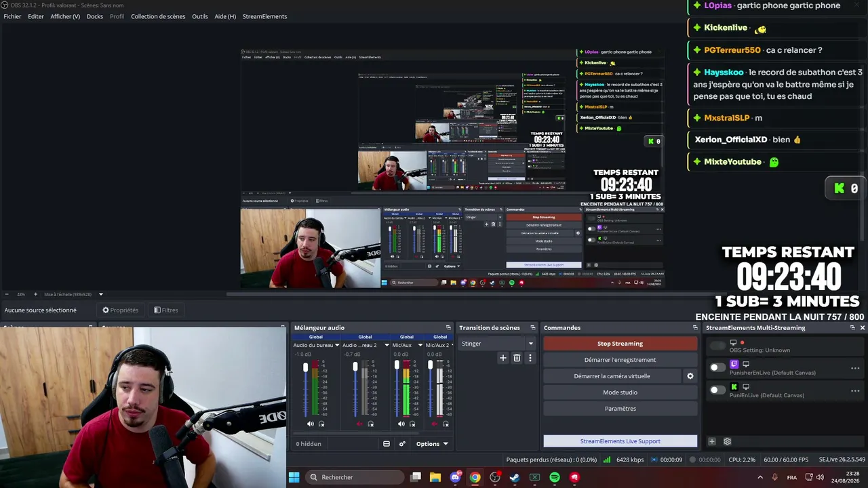
Task: Click the Windows Rechercher search box
Action: (354, 477)
